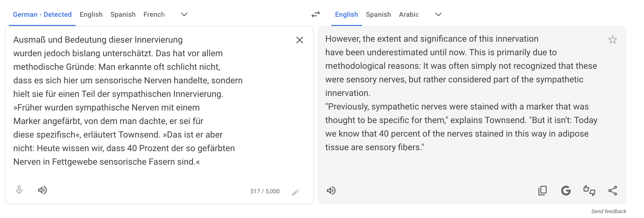This screenshot has height=218, width=644.
Task: Save translation with the star icon
Action: (x=612, y=40)
